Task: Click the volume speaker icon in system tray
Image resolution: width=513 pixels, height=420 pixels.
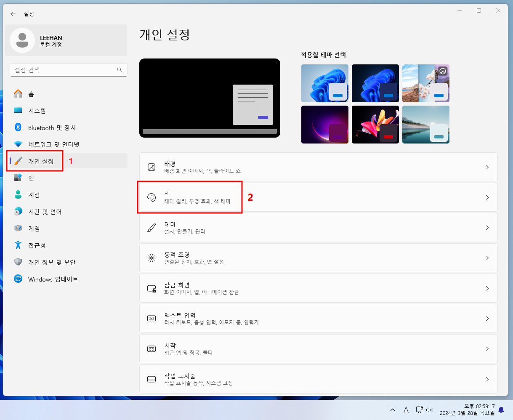Action: coord(429,409)
